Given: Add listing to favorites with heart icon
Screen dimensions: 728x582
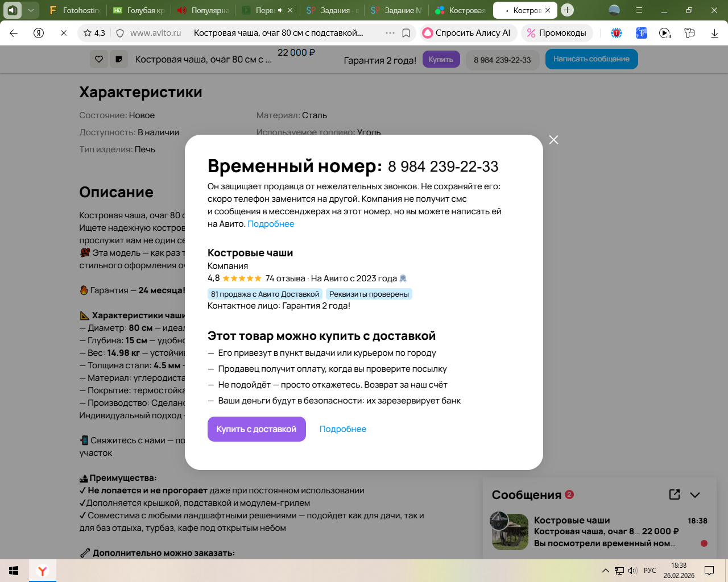Looking at the screenshot, I should pyautogui.click(x=99, y=59).
